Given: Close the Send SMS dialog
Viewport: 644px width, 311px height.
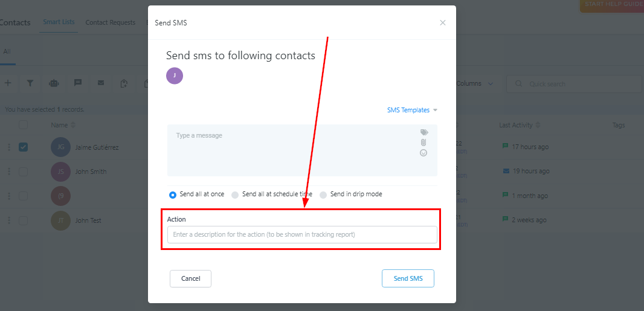Looking at the screenshot, I should pyautogui.click(x=443, y=23).
